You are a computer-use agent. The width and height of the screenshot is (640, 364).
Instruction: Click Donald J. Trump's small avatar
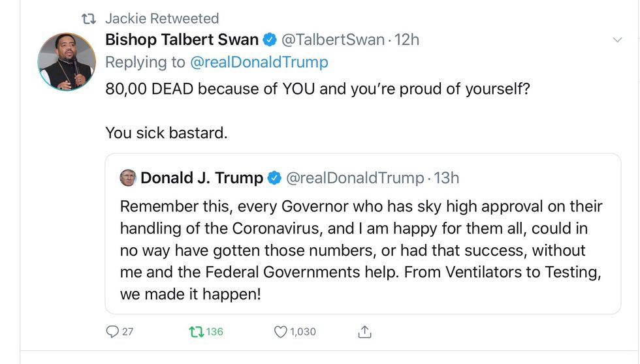click(x=128, y=177)
